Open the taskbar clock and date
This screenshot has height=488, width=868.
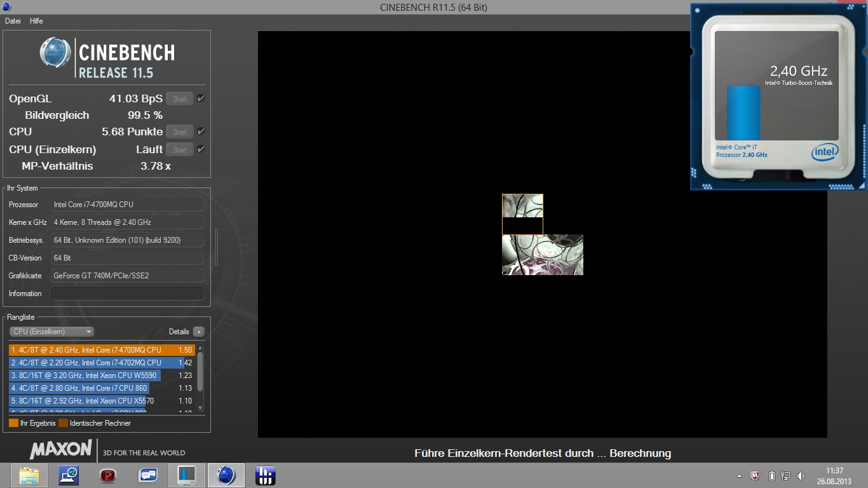tap(834, 476)
